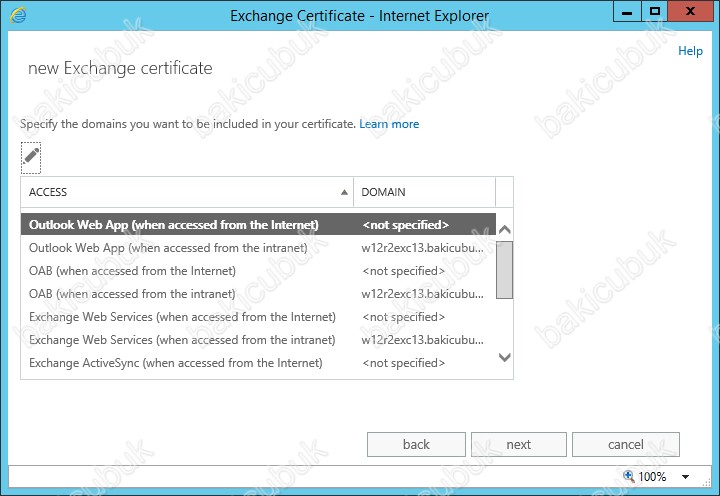Click the list scroll down arrow
720x496 pixels.
point(505,357)
